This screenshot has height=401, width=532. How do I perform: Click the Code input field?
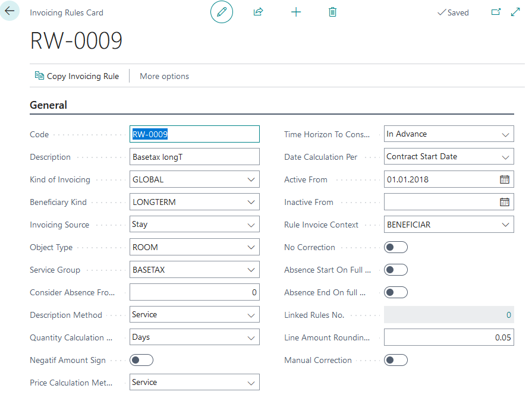tap(194, 134)
